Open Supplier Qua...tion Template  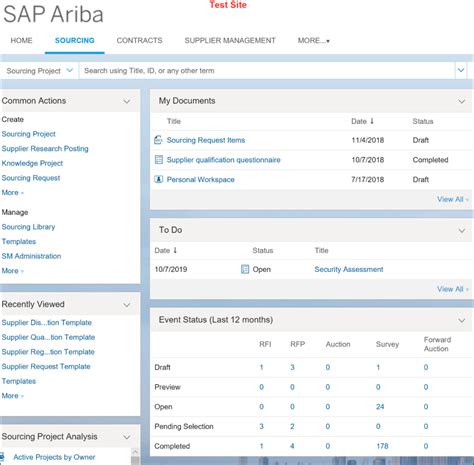[48, 337]
